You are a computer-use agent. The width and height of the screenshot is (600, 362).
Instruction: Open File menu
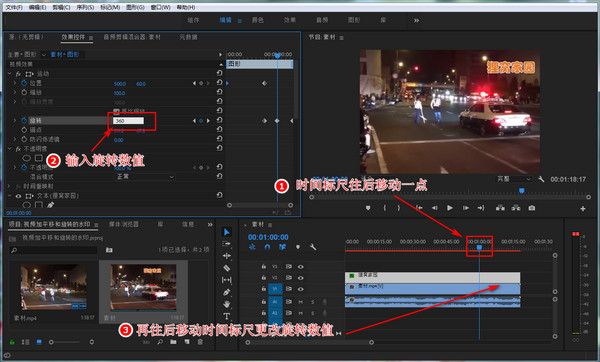click(x=14, y=7)
